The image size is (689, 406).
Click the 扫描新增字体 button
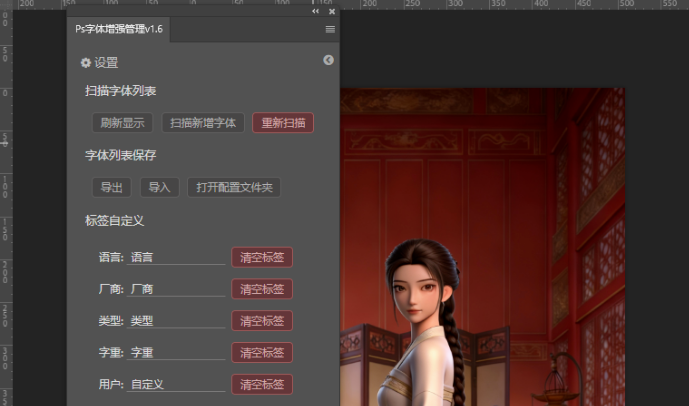click(203, 124)
